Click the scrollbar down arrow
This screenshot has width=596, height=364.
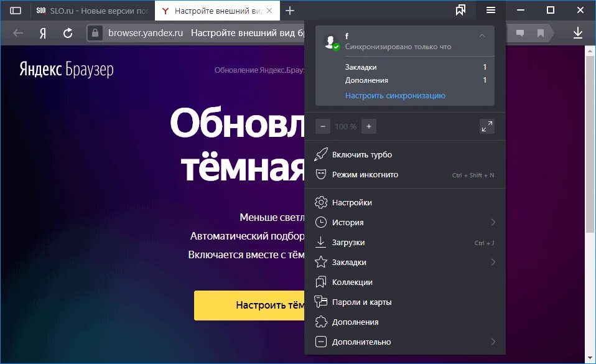pos(590,358)
